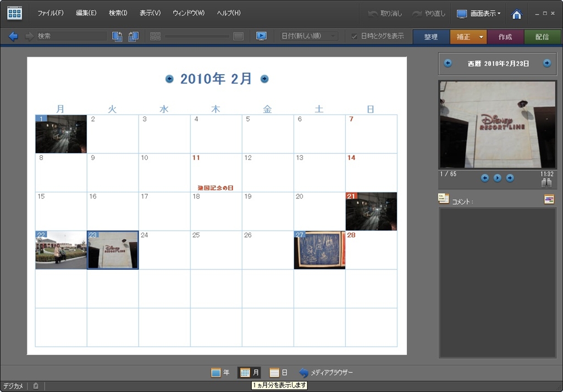Toggle the 日時とタグを表示 checkbox
563x392 pixels.
[355, 36]
